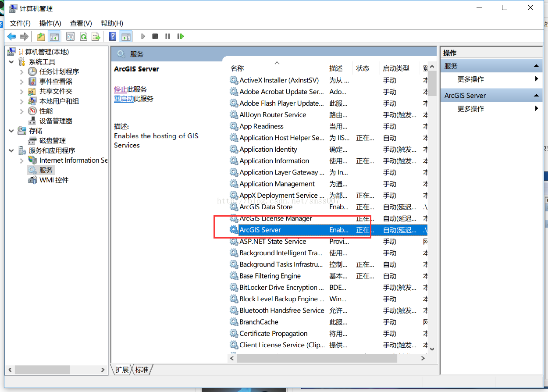Sort by the 名称 column header
The width and height of the screenshot is (548, 392).
pos(237,68)
